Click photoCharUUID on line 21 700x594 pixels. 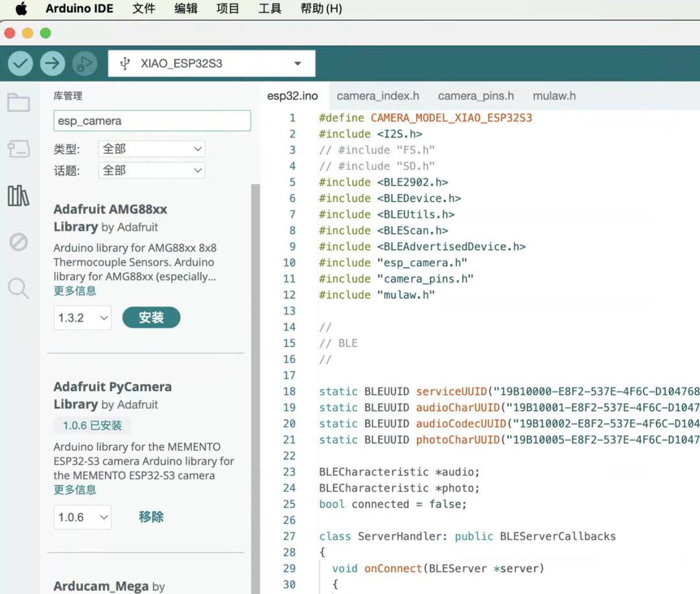[458, 440]
